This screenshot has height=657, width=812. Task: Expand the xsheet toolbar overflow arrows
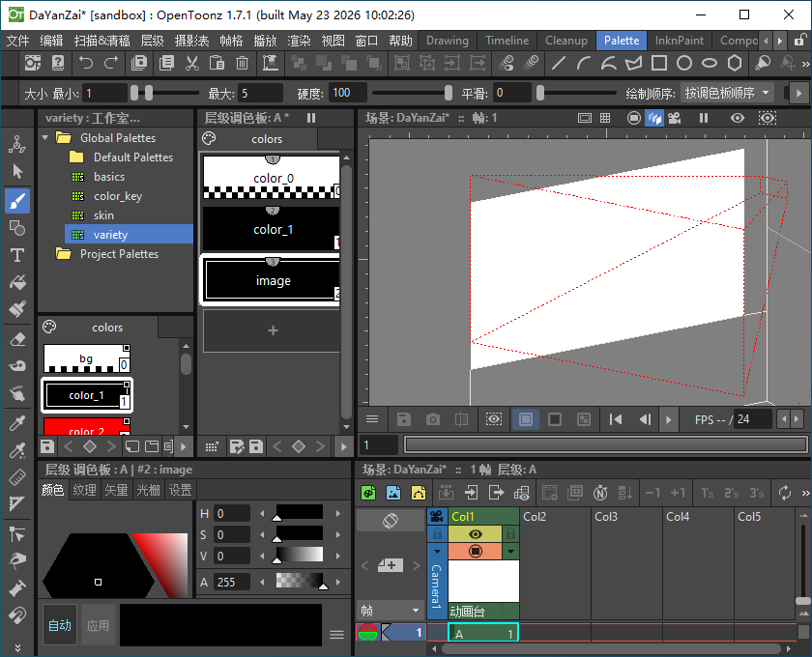coord(804,493)
